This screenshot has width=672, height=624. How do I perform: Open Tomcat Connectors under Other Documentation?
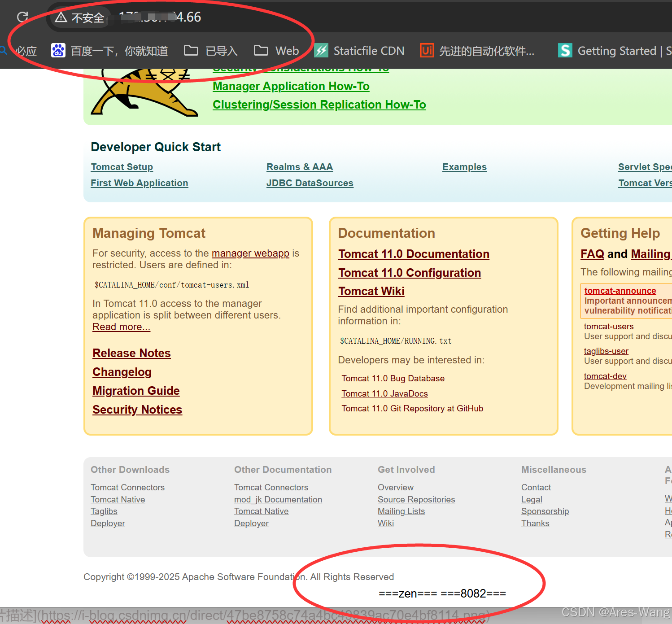pos(271,487)
